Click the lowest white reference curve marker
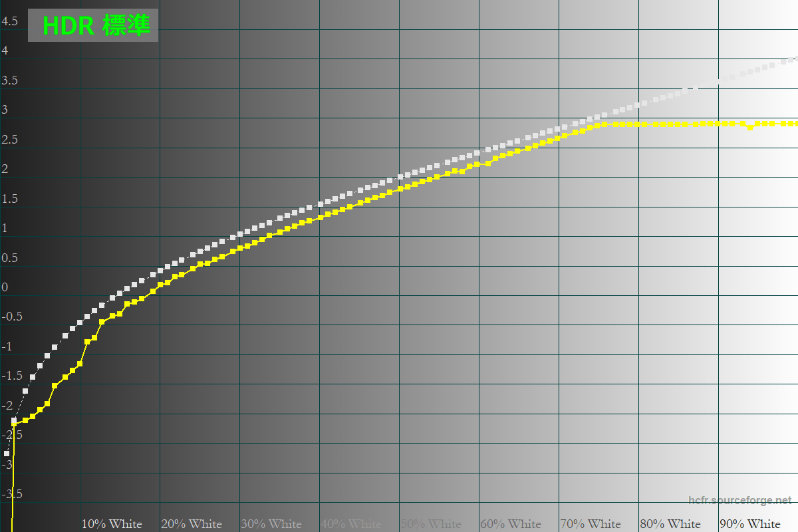Image resolution: width=798 pixels, height=532 pixels. [7, 454]
